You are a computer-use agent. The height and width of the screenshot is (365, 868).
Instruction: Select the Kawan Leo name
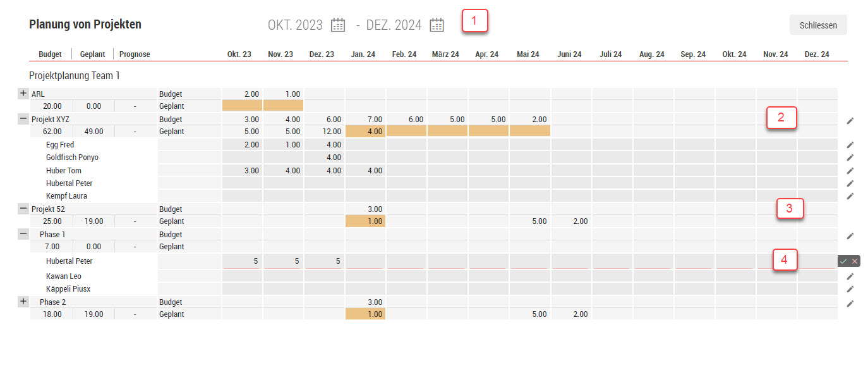63,276
